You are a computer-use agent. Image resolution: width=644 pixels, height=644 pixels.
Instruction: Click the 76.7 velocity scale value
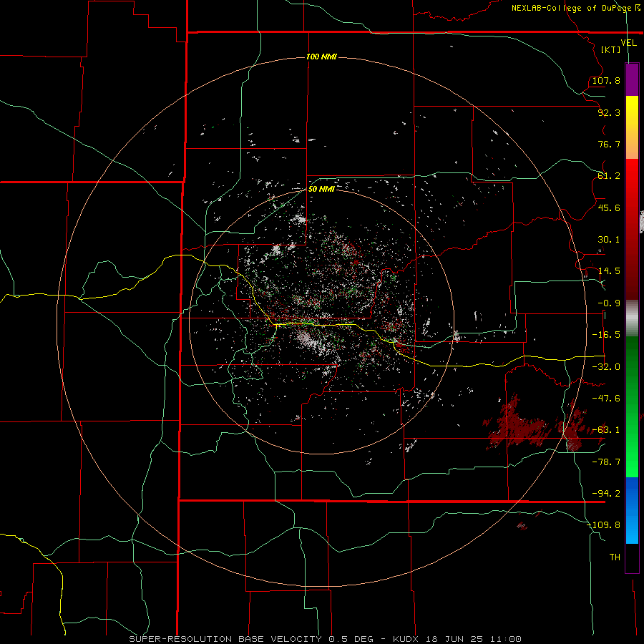[609, 144]
